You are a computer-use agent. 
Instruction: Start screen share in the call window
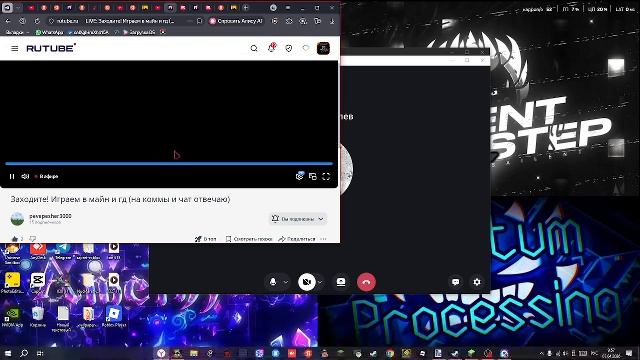pos(341,282)
